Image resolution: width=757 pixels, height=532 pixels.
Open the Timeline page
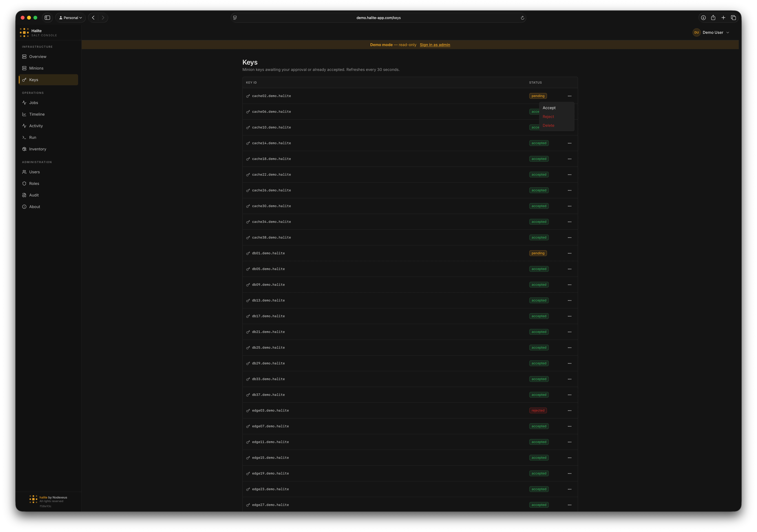coord(48,114)
